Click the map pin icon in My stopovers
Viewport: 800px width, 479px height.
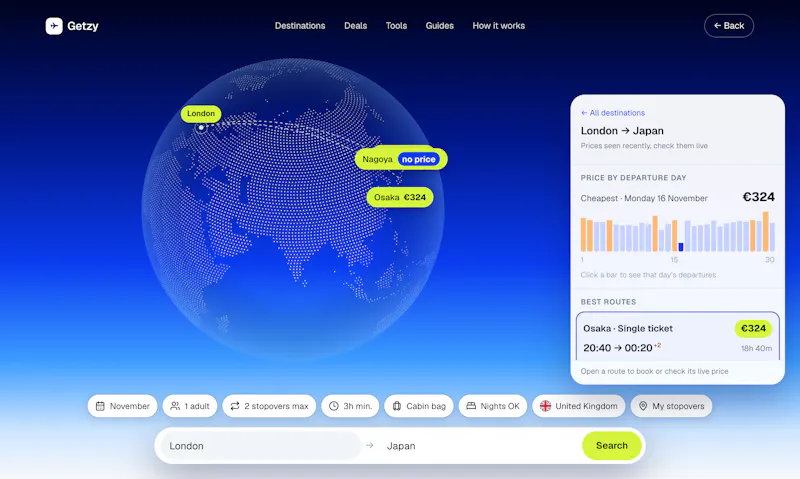(x=643, y=406)
